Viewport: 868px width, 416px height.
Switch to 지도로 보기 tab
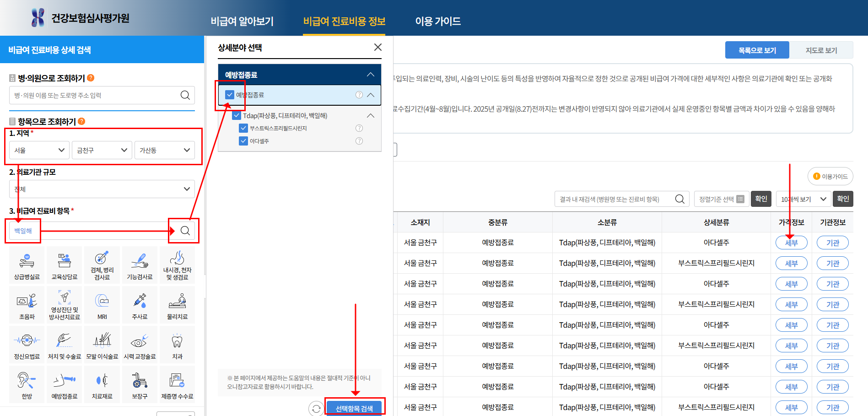821,50
